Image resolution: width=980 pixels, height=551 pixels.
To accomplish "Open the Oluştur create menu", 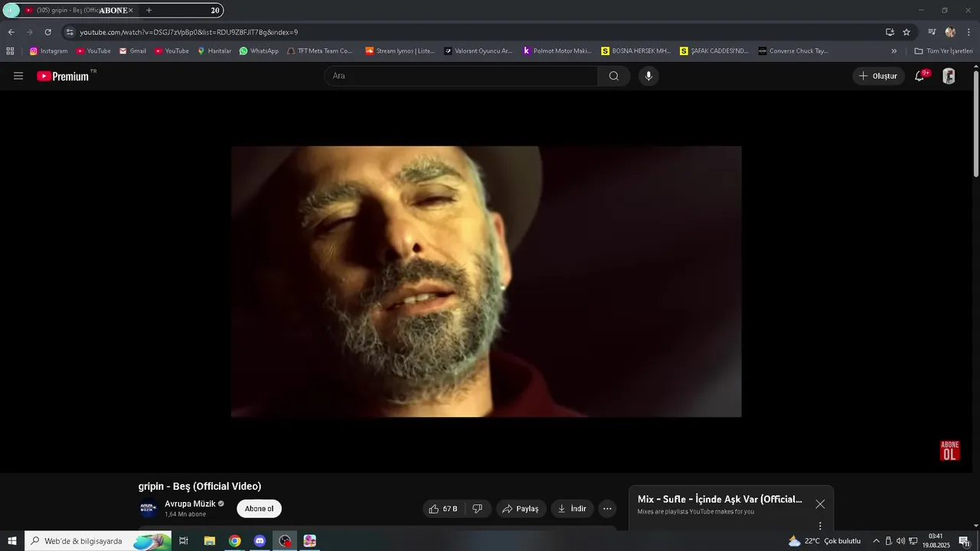I will click(x=878, y=76).
